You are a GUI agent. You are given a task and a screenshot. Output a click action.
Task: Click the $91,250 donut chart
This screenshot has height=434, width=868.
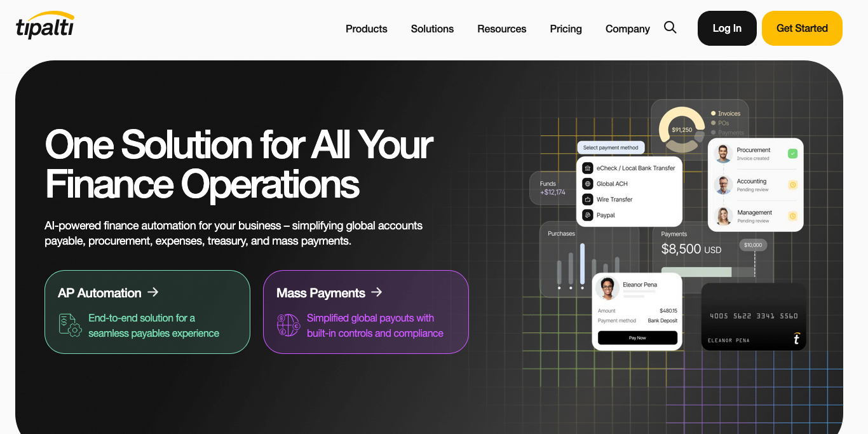[682, 130]
